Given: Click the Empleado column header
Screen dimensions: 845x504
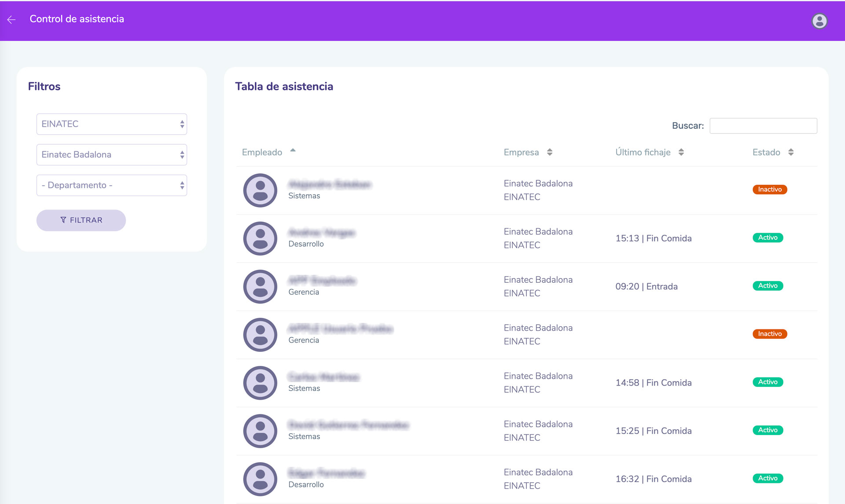Looking at the screenshot, I should pos(262,152).
